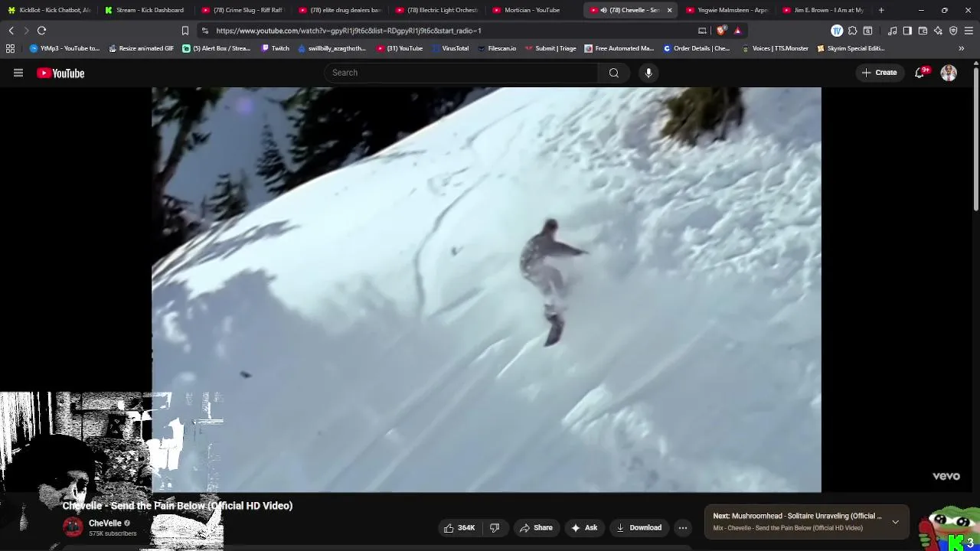Image resolution: width=980 pixels, height=551 pixels.
Task: Switch to the Jim E. Brown tab
Action: click(x=824, y=10)
